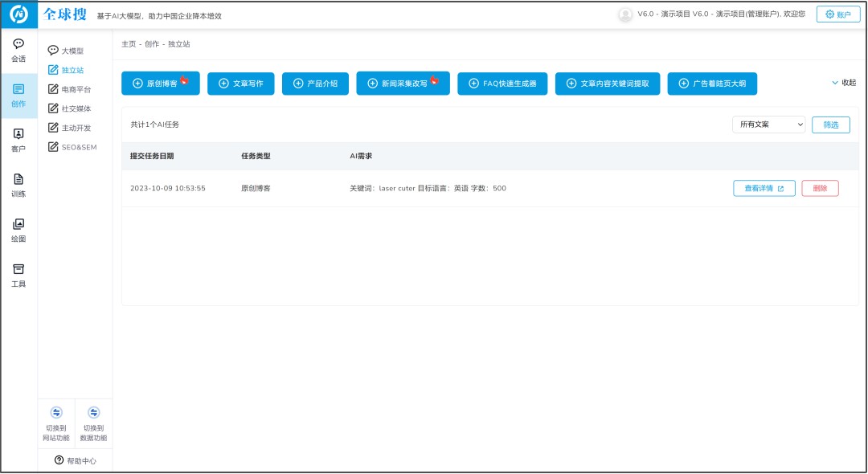
Task: Open the 账户 account settings button
Action: (x=837, y=14)
